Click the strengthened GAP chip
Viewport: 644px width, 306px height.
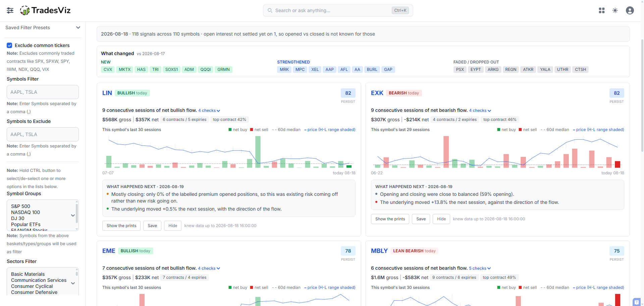click(388, 70)
